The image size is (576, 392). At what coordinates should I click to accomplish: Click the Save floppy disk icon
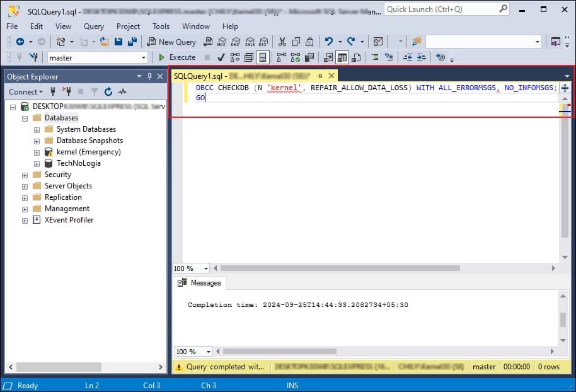(118, 42)
